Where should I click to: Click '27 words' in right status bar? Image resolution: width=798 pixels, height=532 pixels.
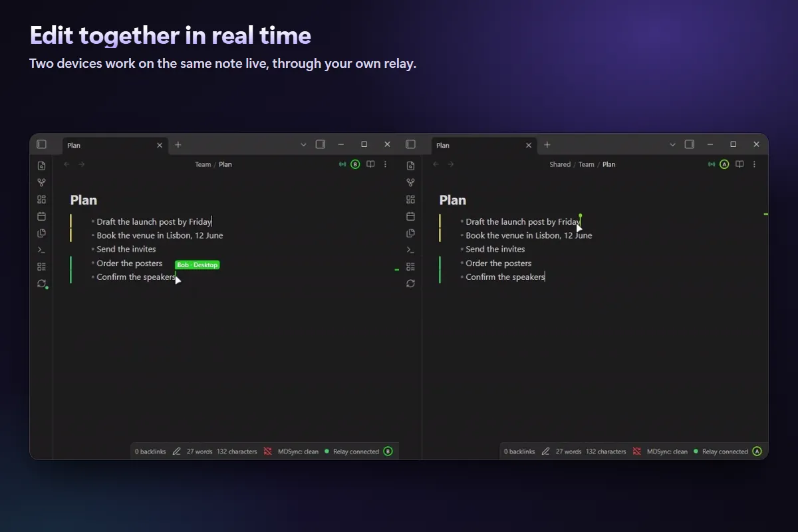pyautogui.click(x=569, y=452)
